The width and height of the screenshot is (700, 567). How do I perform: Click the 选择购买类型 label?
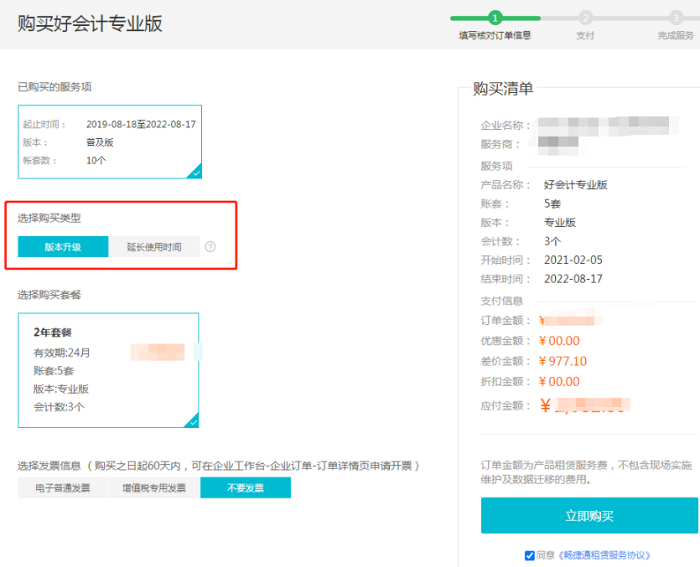[49, 218]
